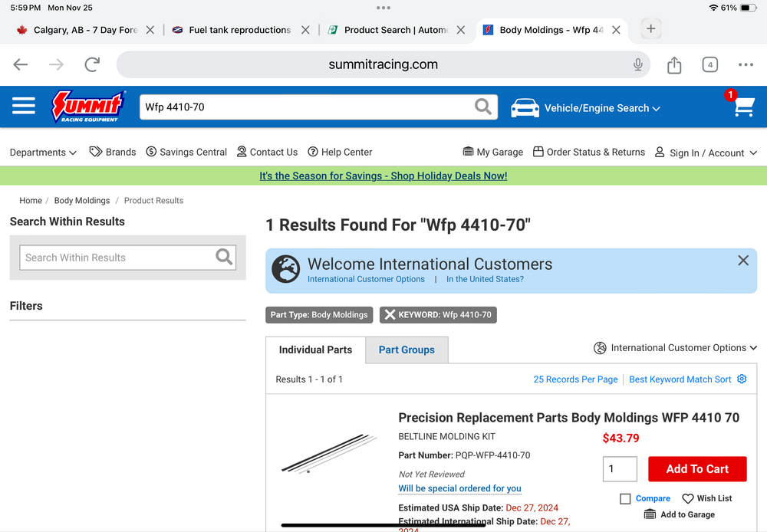Open the tab overview showing 4 tabs
This screenshot has height=532, width=767.
(709, 64)
